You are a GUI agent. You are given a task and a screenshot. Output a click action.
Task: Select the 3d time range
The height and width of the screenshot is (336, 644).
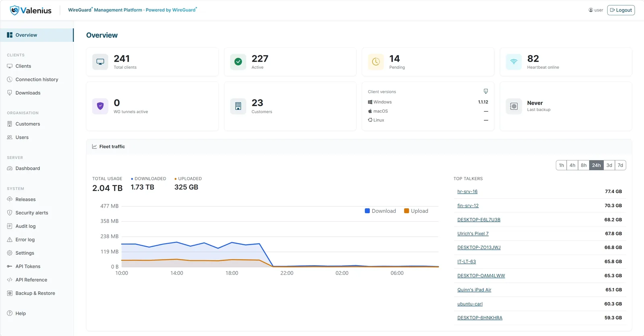(x=609, y=165)
